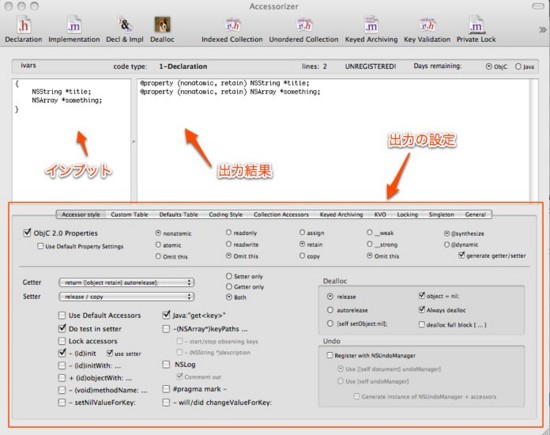Toggle the - (id)init checkbox
Image resolution: width=550 pixels, height=435 pixels.
pyautogui.click(x=62, y=353)
